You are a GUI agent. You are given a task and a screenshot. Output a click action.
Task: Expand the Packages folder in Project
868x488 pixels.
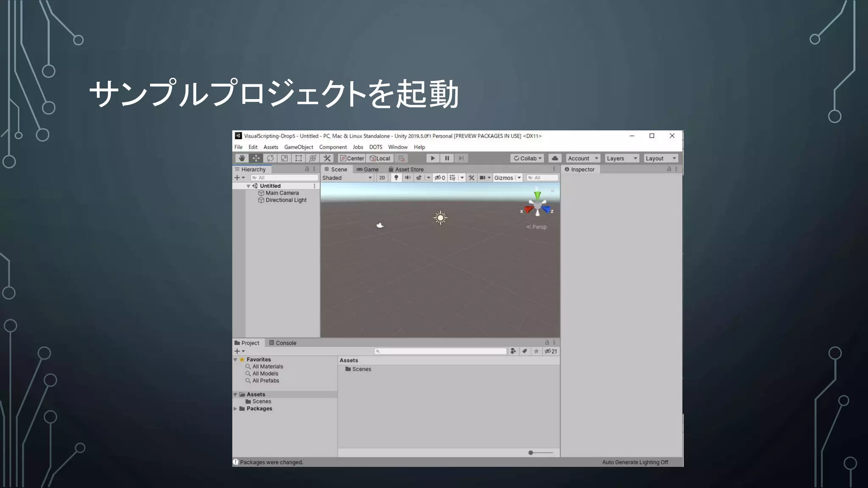235,409
